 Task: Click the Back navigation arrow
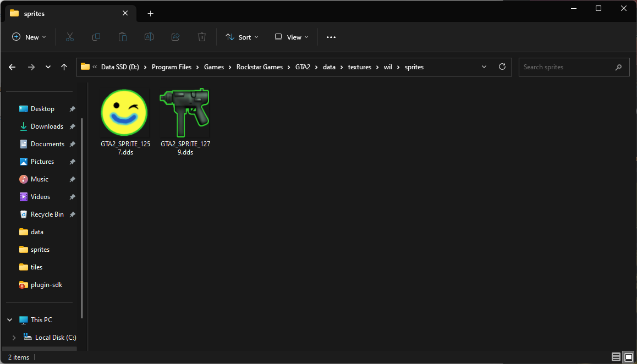[12, 67]
